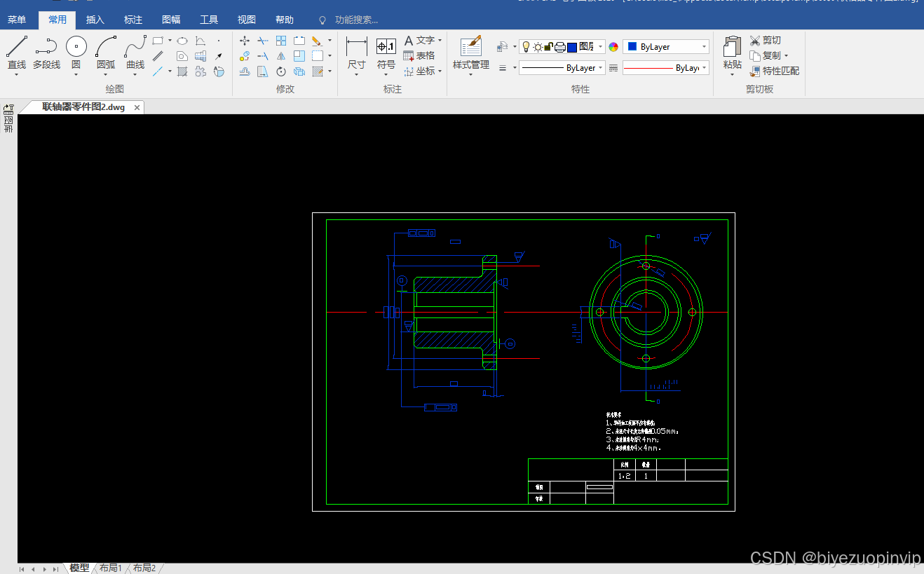Expand the 圆 dropdown arrow

point(76,74)
